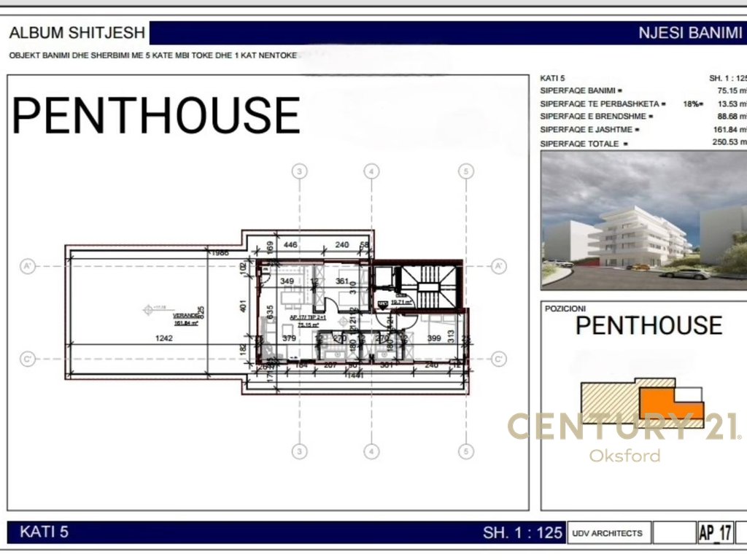Click grid marker 4 at top

371,171
